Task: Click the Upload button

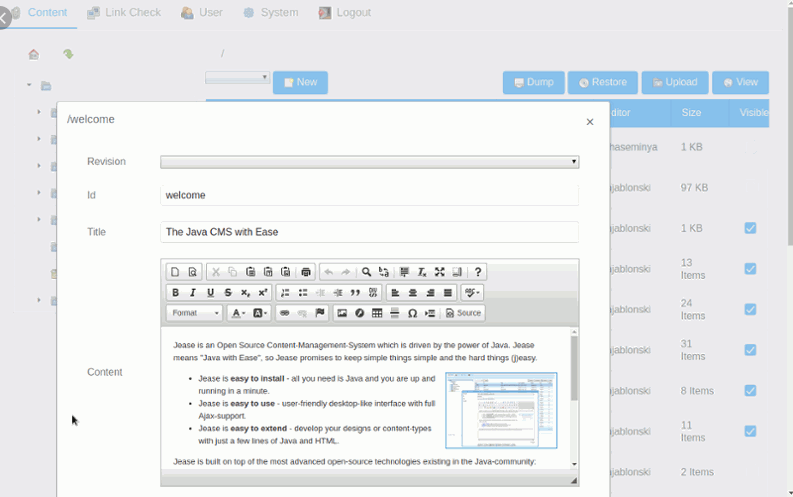Action: click(x=675, y=82)
